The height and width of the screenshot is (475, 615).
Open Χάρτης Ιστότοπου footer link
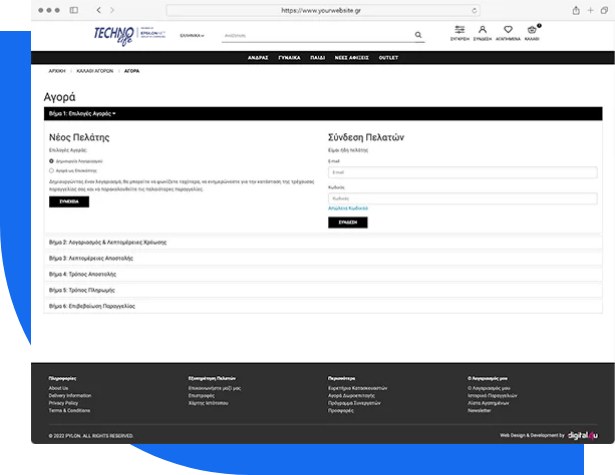click(208, 403)
